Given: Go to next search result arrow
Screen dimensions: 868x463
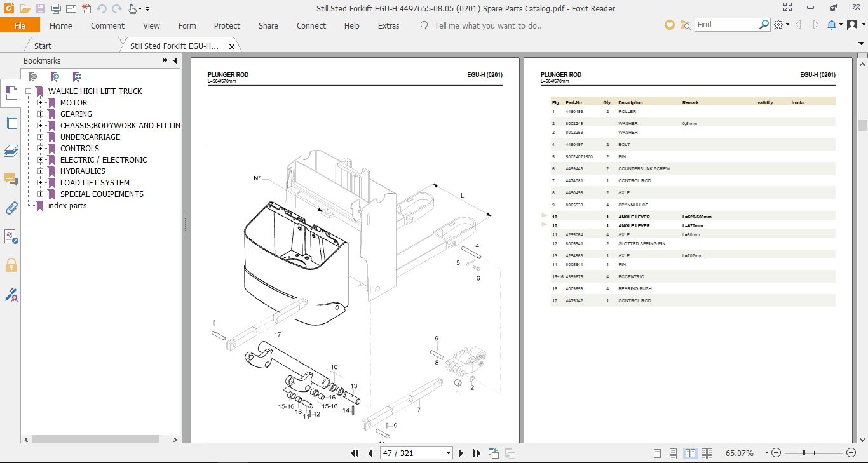Looking at the screenshot, I should [x=815, y=25].
